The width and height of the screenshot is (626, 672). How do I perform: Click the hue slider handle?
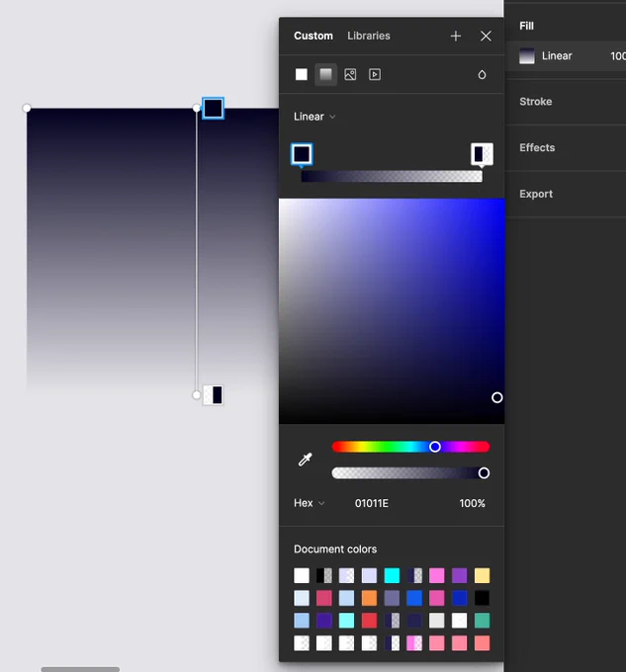click(435, 447)
